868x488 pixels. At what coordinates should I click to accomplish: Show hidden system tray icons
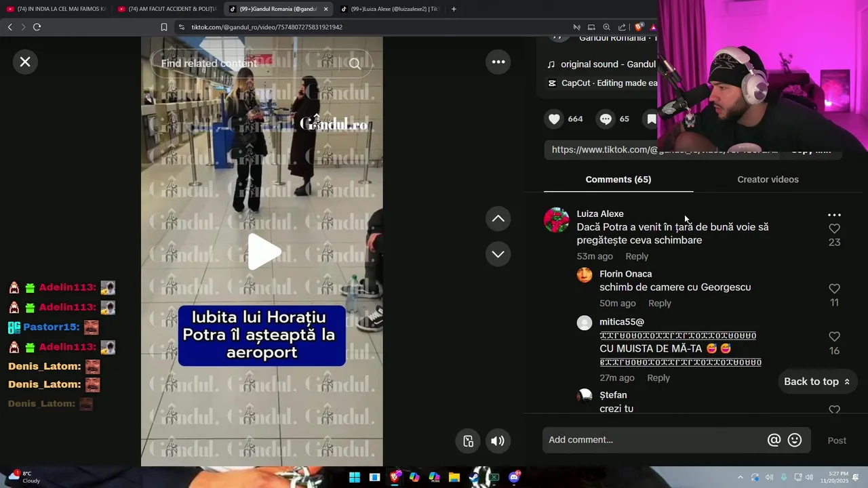point(740,478)
